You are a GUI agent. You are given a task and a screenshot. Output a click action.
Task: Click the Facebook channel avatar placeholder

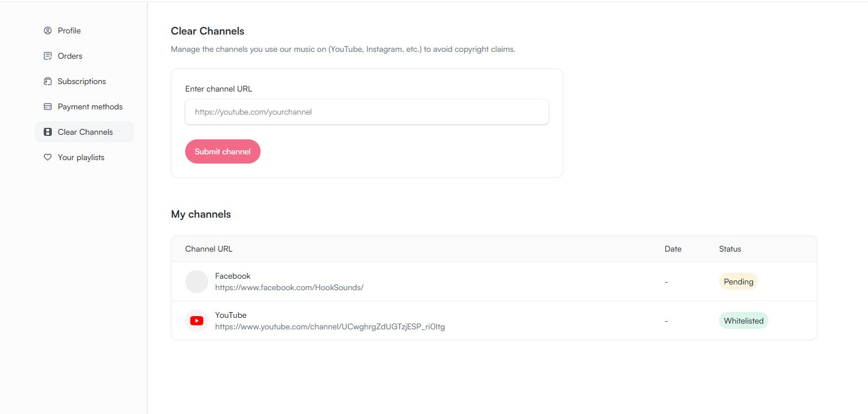pyautogui.click(x=197, y=282)
